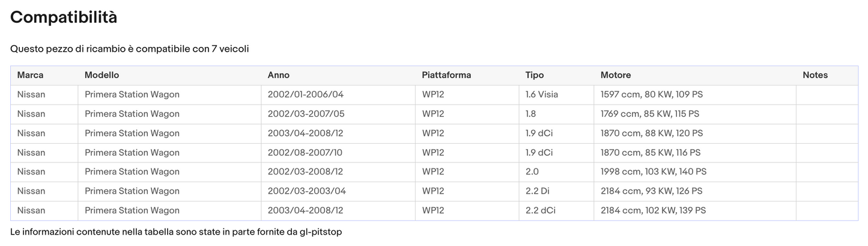Click the 1998 ccm, 103 KW engine cell
The width and height of the screenshot is (868, 246).
pyautogui.click(x=653, y=171)
